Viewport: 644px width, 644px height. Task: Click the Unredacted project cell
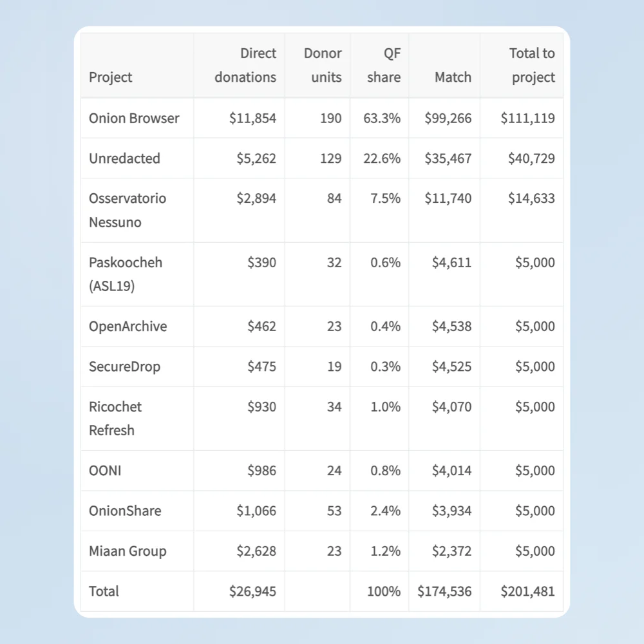click(x=124, y=158)
